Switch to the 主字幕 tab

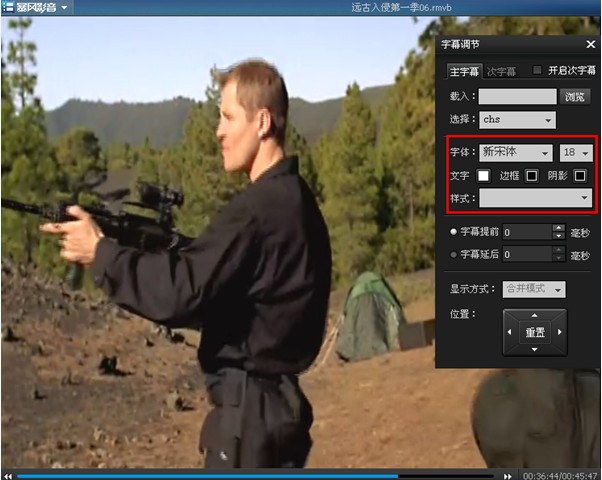point(464,72)
